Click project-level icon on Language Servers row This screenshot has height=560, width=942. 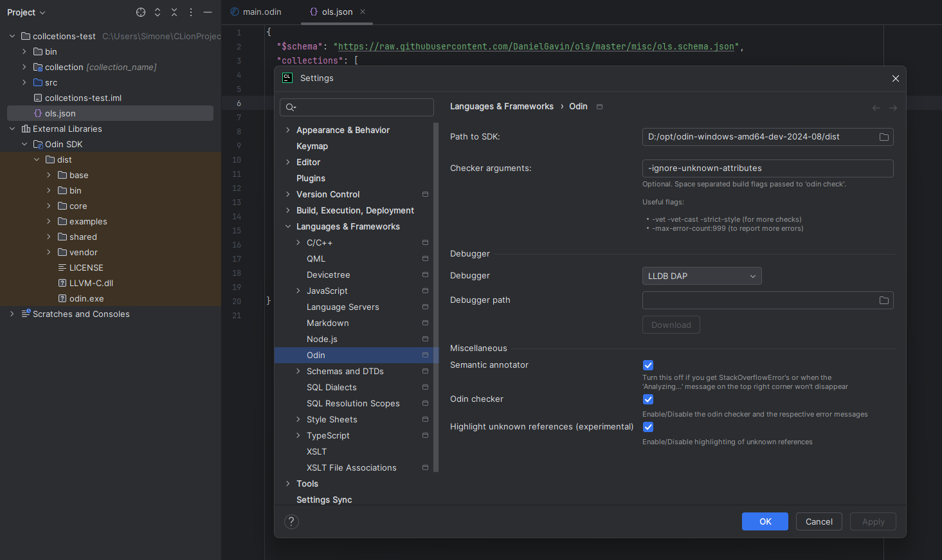tap(425, 307)
